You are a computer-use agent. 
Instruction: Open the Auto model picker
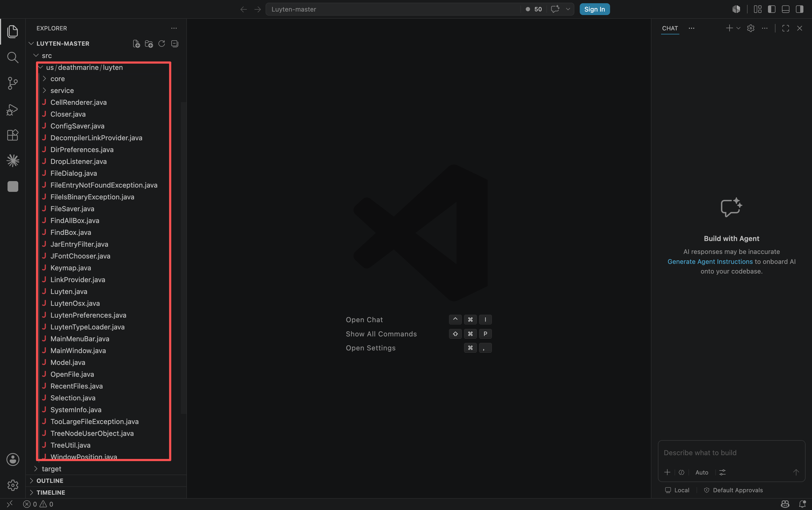point(702,473)
